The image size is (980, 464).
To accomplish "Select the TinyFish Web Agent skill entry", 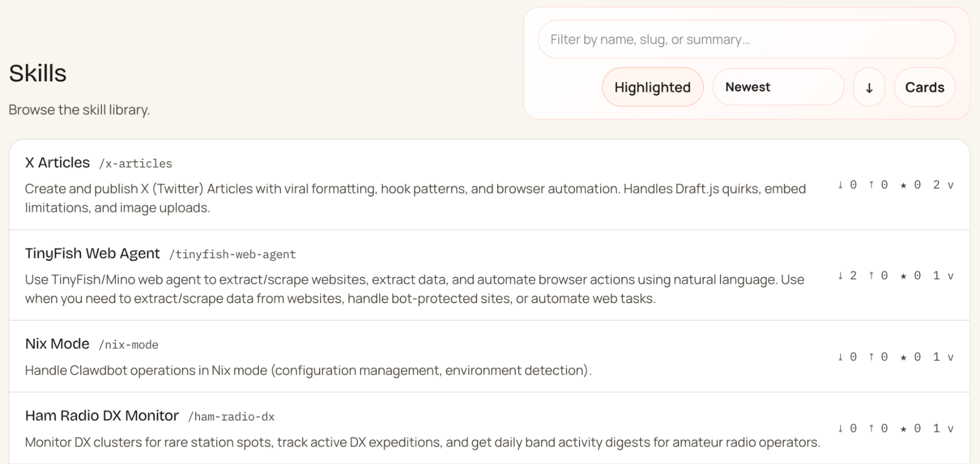I will [93, 253].
